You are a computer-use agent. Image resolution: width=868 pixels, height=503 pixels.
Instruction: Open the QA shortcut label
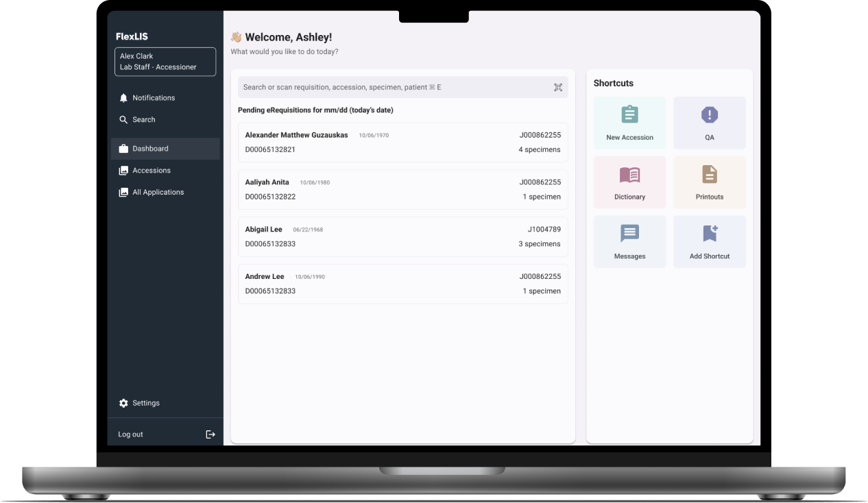pyautogui.click(x=710, y=138)
